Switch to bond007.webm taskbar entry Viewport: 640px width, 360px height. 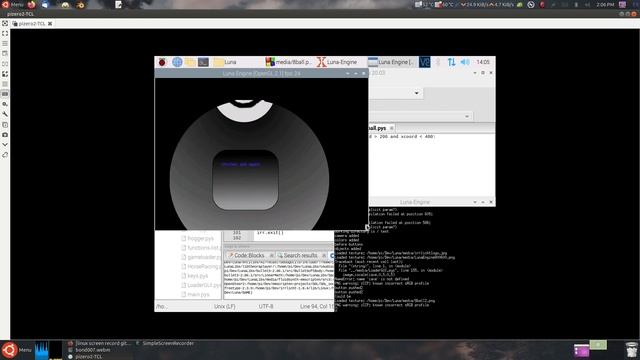pyautogui.click(x=89, y=350)
